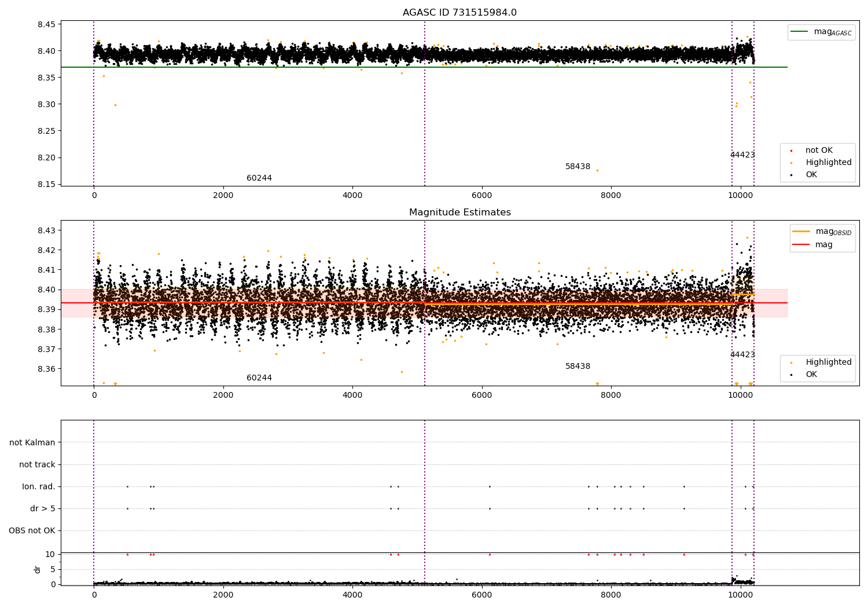This screenshot has width=868, height=608.
Task: Click the rotated 'dr' y-axis label
Action: [38, 569]
